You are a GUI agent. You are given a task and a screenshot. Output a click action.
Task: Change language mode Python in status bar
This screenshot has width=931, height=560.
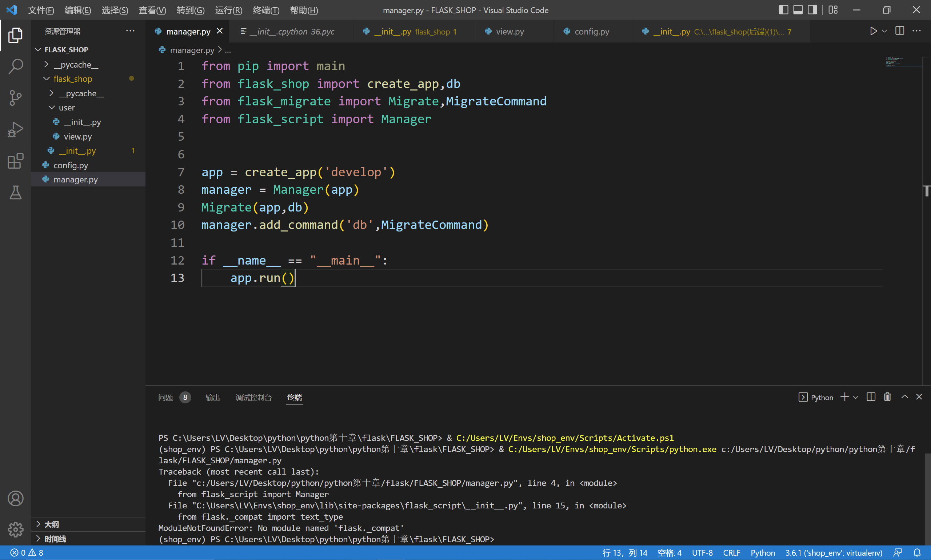point(763,553)
